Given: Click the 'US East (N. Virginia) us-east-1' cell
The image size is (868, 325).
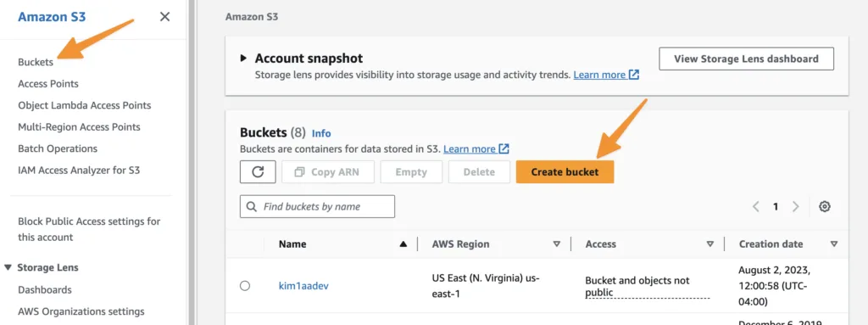Looking at the screenshot, I should coord(486,286).
